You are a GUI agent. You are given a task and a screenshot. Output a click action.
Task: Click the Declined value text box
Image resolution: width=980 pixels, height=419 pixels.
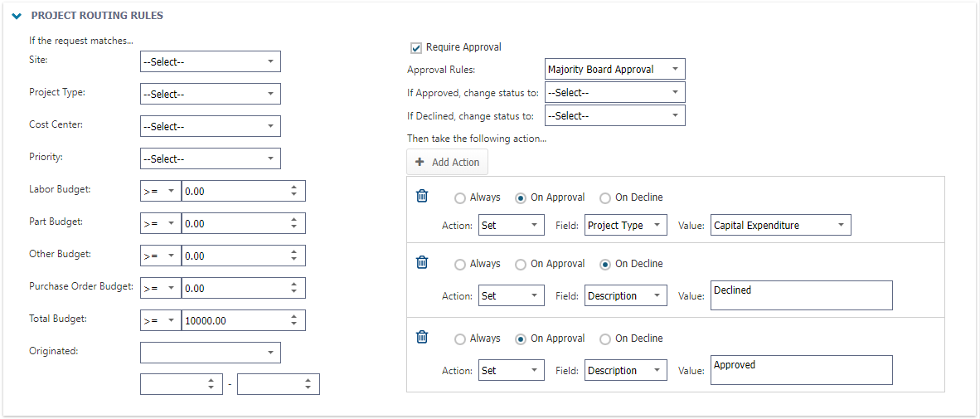(801, 295)
